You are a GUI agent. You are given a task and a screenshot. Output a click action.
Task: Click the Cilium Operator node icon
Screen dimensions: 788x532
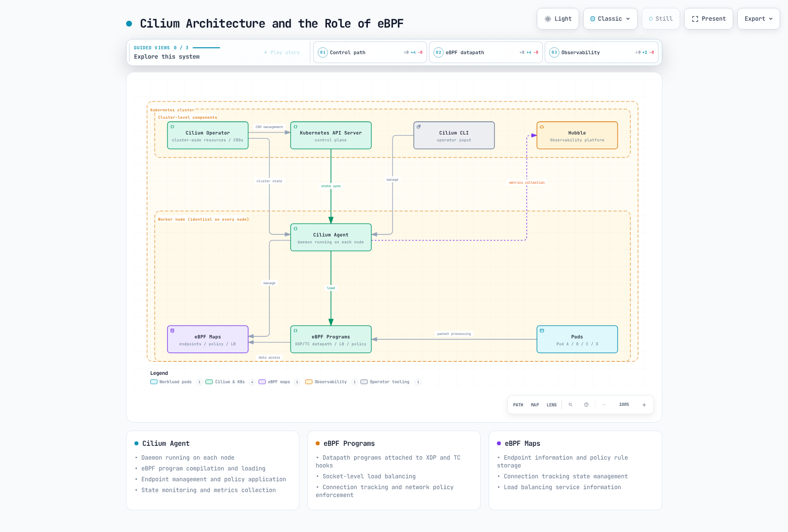(x=172, y=127)
